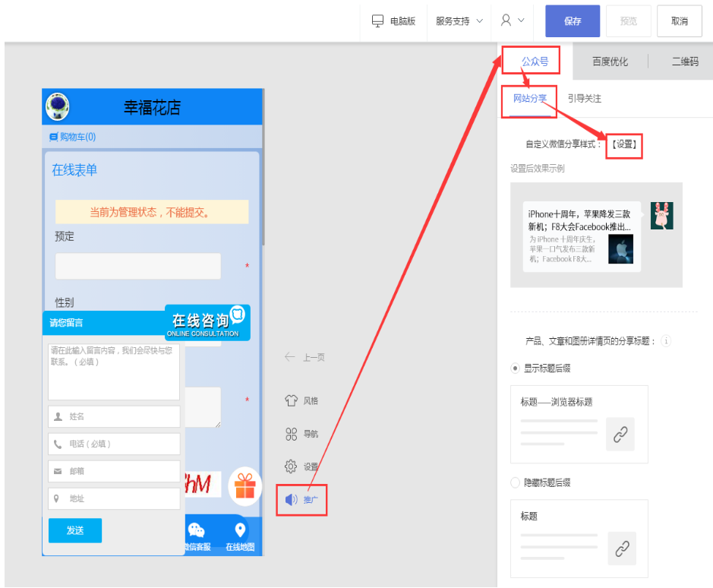Click the info icon beside 分享标题
The width and height of the screenshot is (713, 588).
pos(666,341)
